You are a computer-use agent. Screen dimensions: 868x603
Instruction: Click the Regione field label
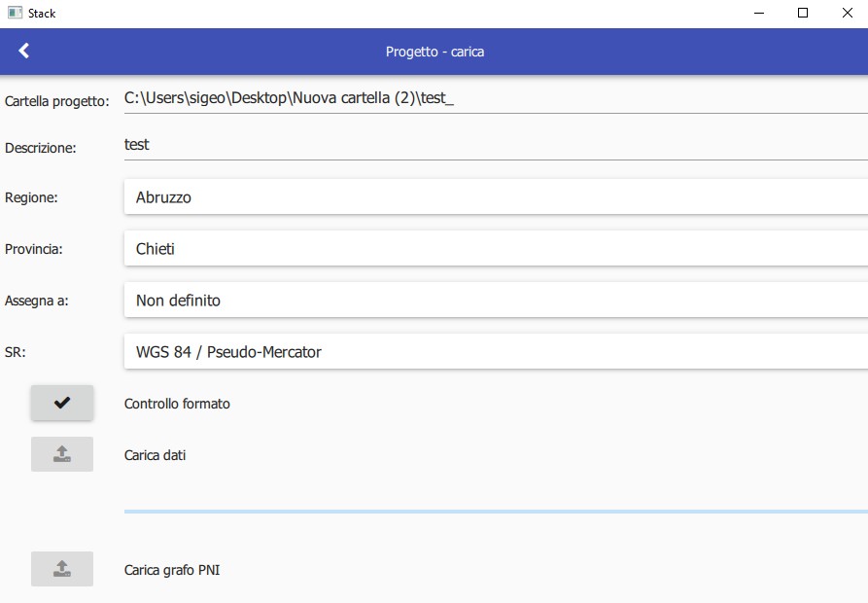click(32, 197)
